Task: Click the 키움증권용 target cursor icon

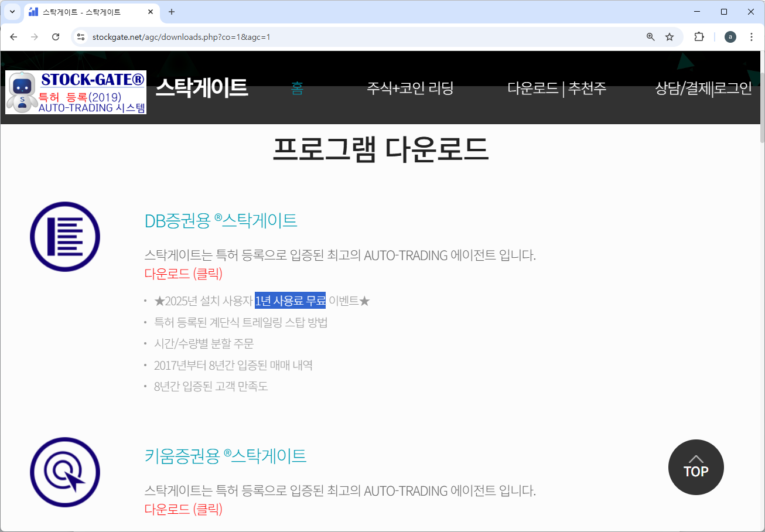Action: point(65,472)
